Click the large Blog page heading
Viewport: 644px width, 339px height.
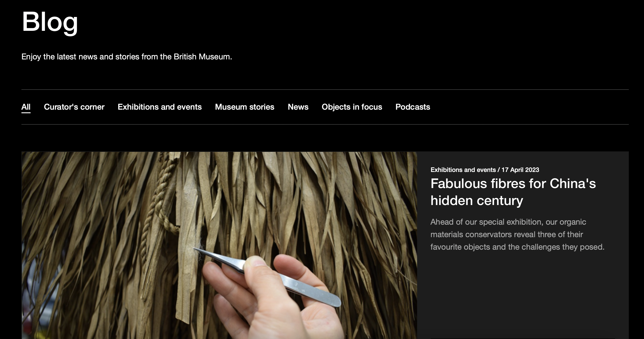coord(50,22)
